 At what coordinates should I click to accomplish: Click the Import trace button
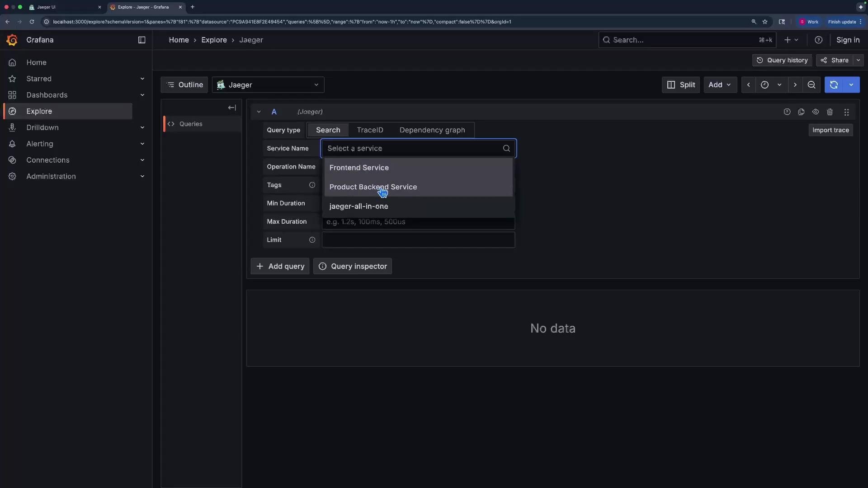tap(830, 130)
